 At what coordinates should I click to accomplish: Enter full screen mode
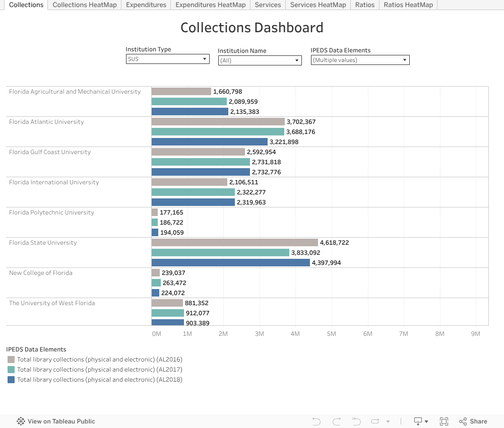click(x=444, y=421)
